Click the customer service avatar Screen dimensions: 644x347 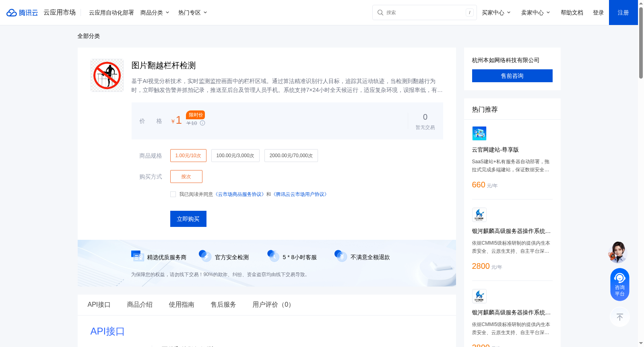(618, 252)
